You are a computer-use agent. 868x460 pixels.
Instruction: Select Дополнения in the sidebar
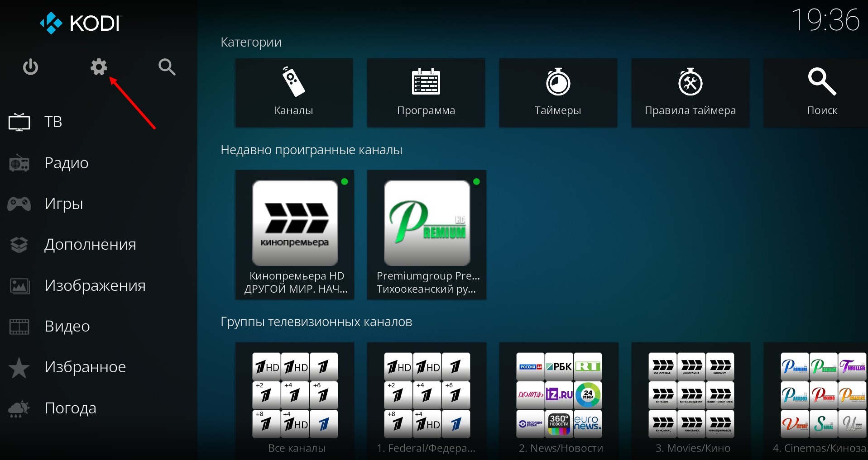point(90,245)
